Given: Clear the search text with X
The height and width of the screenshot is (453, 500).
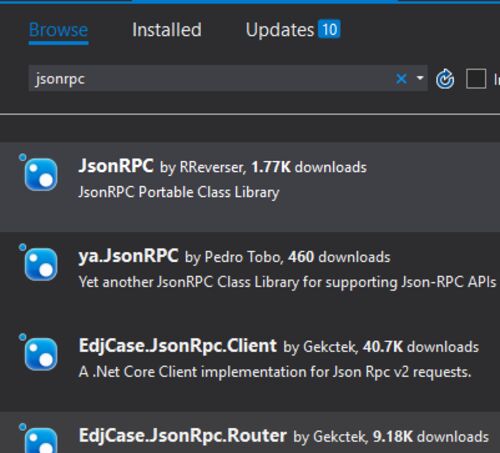Looking at the screenshot, I should tap(401, 79).
